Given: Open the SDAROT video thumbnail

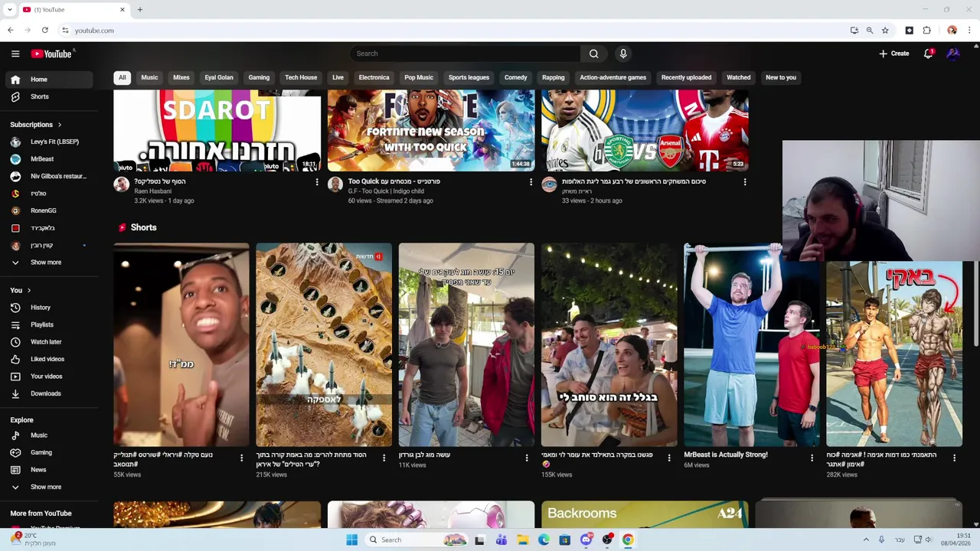Looking at the screenshot, I should (217, 130).
